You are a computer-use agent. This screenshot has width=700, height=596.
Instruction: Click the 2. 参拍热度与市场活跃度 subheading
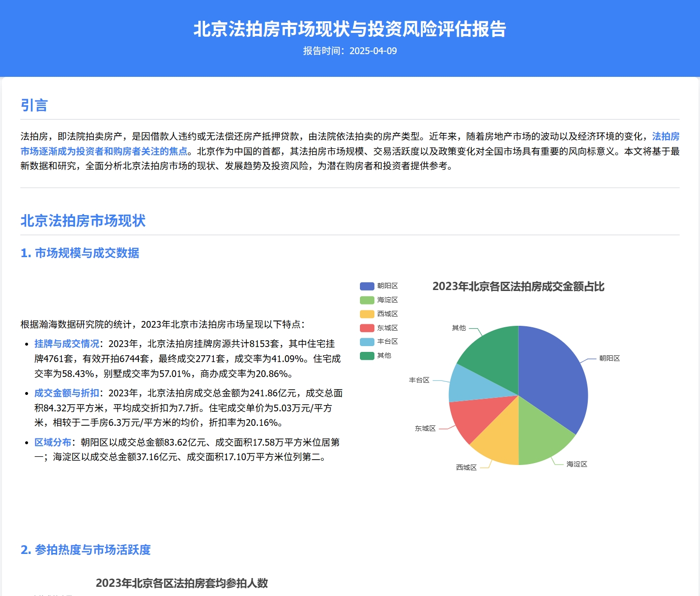(86, 550)
